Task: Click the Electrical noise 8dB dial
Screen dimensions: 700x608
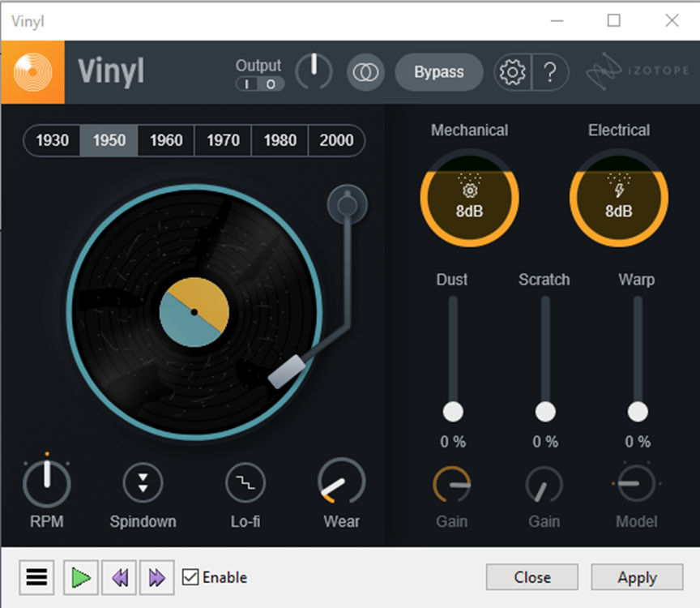Action: 619,198
